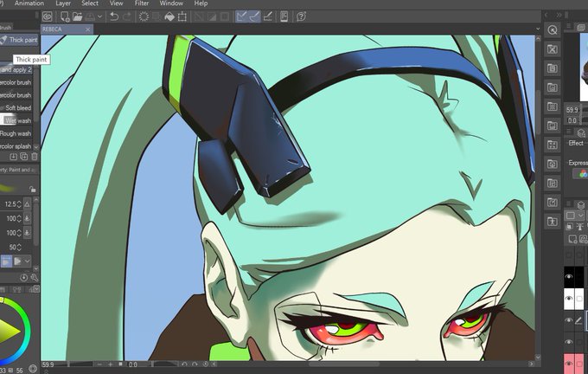Viewport: 588px width, 374px height.
Task: Open the quick search material icon
Action: pos(552,30)
